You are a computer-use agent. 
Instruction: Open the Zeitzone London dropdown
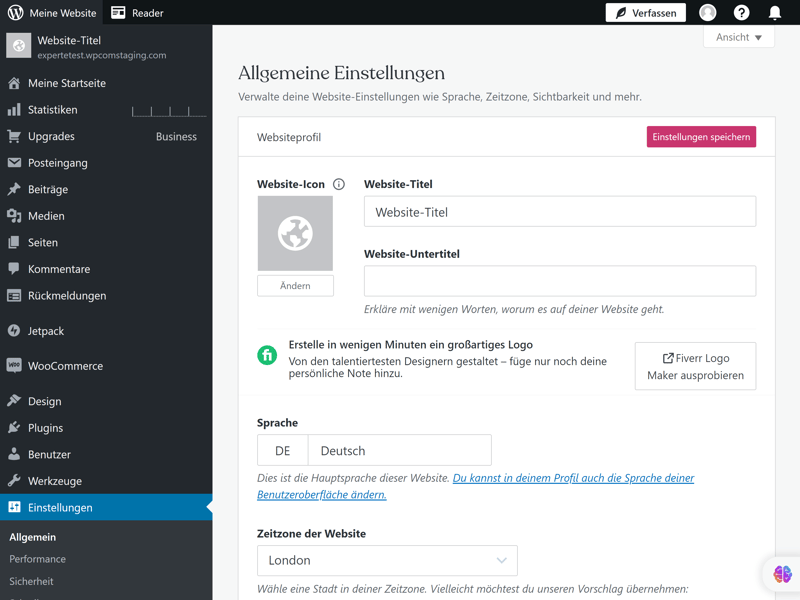(387, 560)
